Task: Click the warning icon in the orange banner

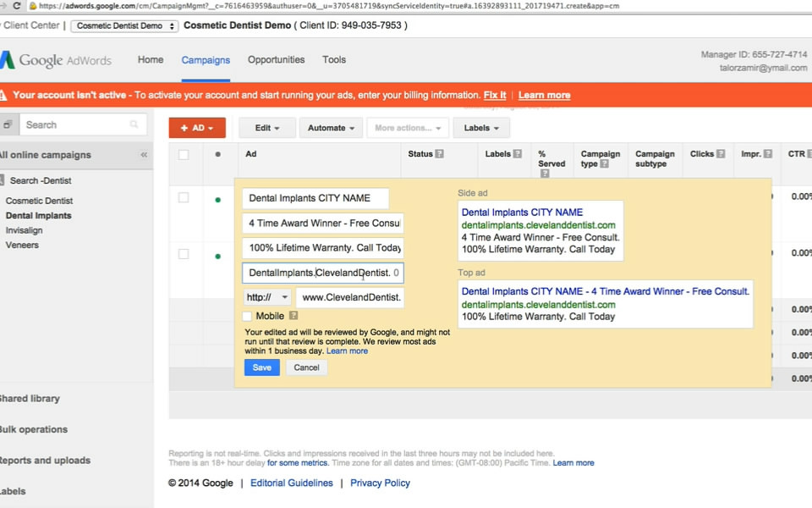Action: (x=3, y=96)
